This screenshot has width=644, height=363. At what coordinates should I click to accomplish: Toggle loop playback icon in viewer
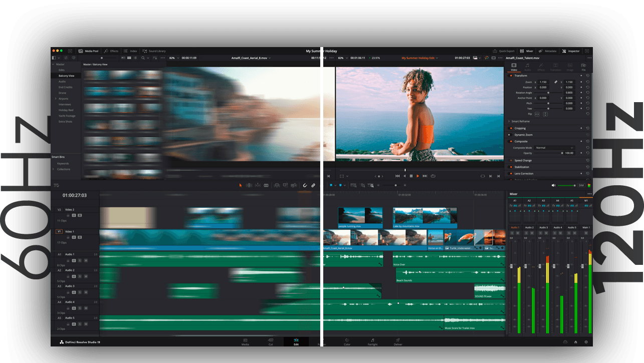[x=433, y=176]
